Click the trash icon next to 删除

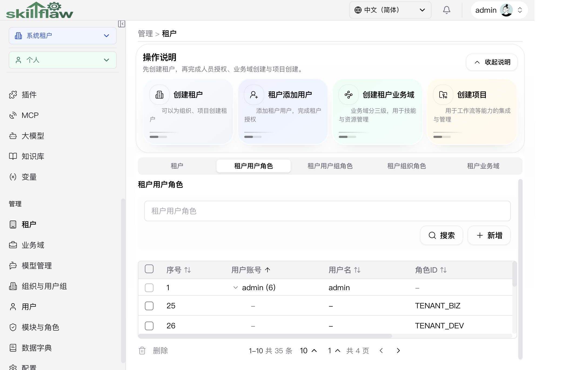pos(142,351)
